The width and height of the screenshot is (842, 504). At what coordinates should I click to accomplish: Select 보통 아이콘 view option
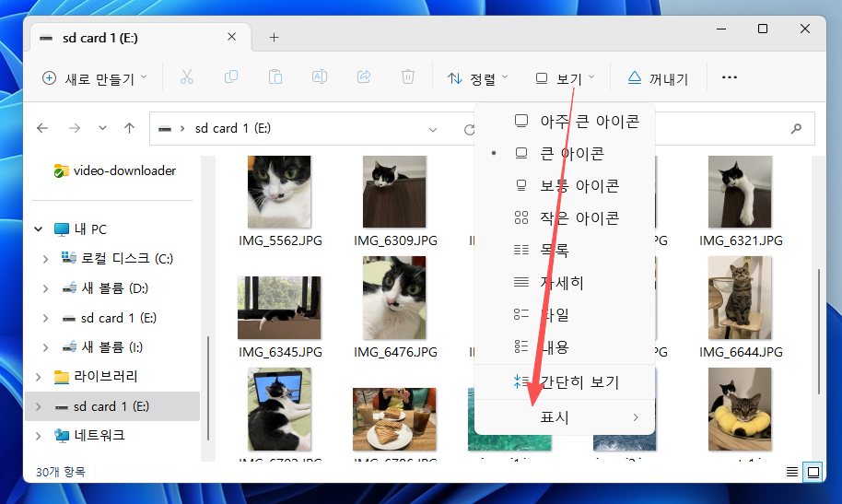click(565, 186)
